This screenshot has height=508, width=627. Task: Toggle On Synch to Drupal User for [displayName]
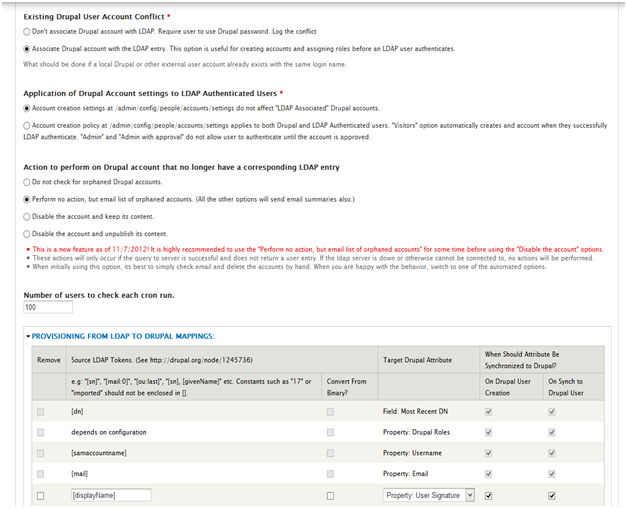(552, 495)
